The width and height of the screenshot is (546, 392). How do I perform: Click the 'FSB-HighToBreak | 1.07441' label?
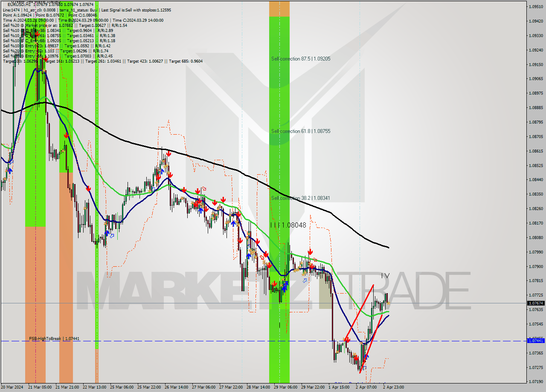pos(54,339)
